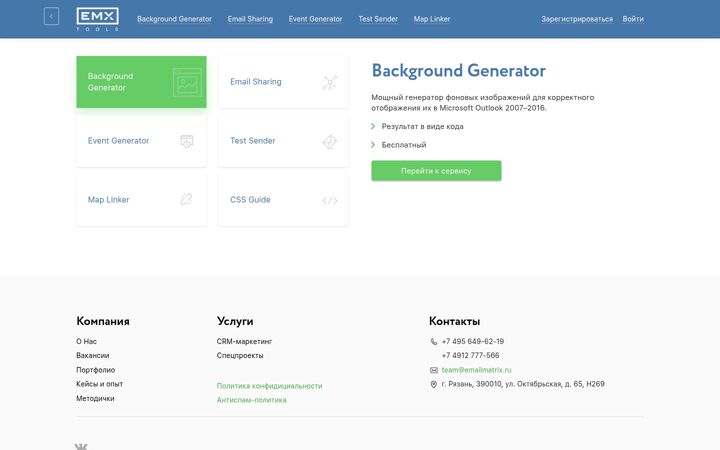Click phone number +7 4912 777-566
This screenshot has width=720, height=450.
pos(470,355)
